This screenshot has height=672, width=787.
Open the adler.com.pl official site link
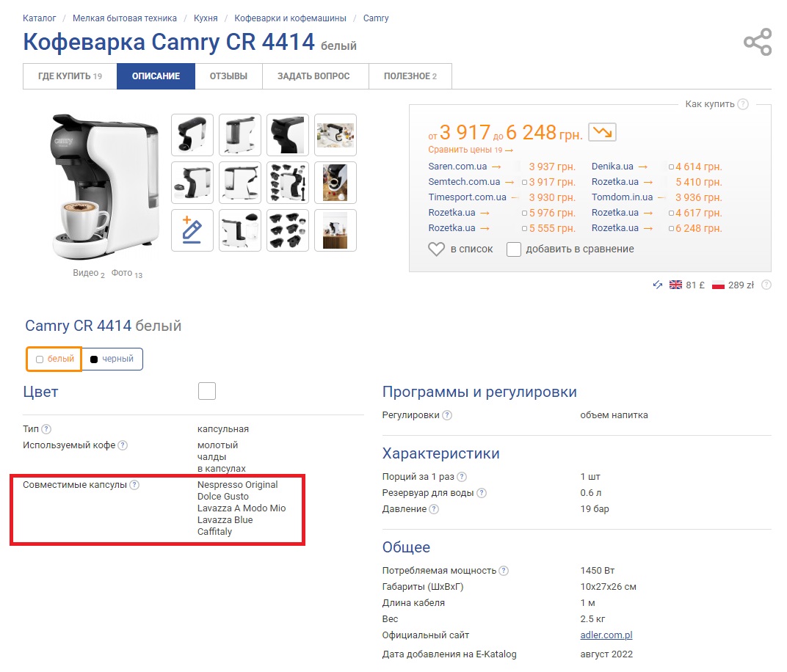[606, 635]
